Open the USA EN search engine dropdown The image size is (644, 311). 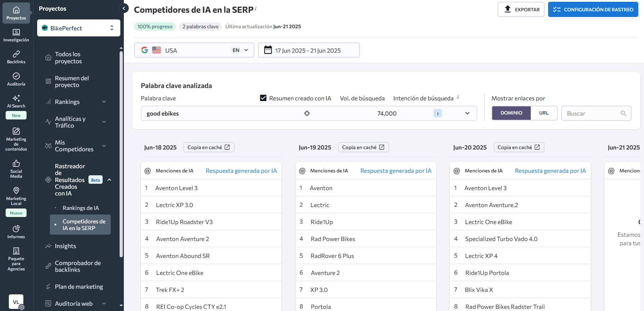tap(194, 50)
